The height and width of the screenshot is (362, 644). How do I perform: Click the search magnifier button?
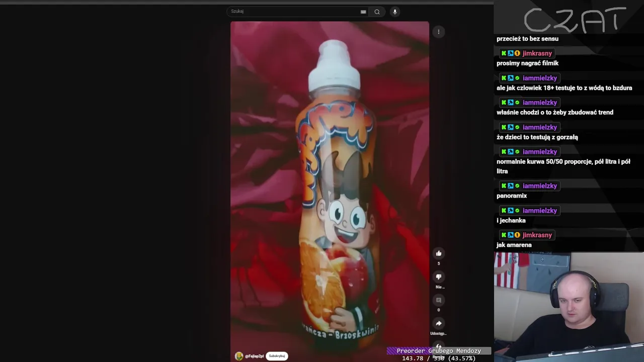click(377, 12)
